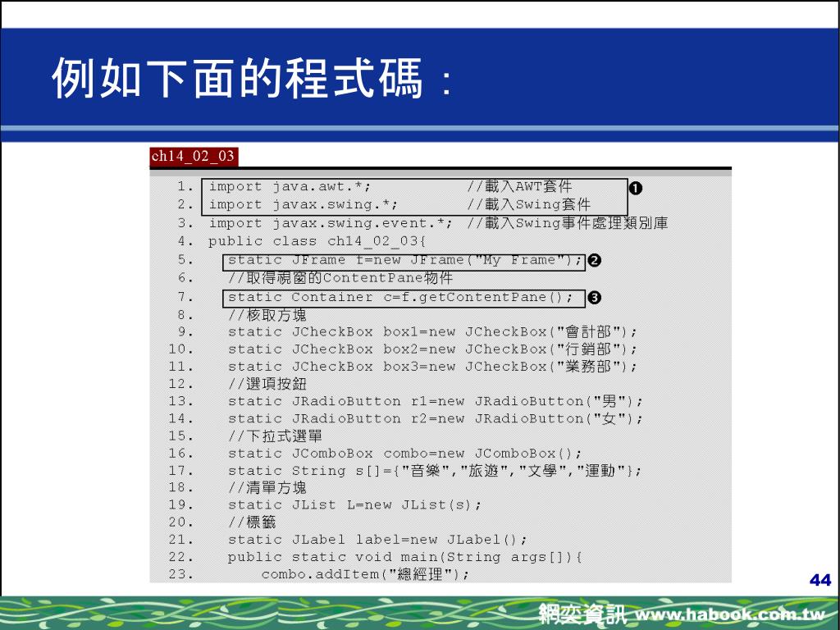This screenshot has width=840, height=630.
Task: Select the comment //標籤
Action: [252, 523]
